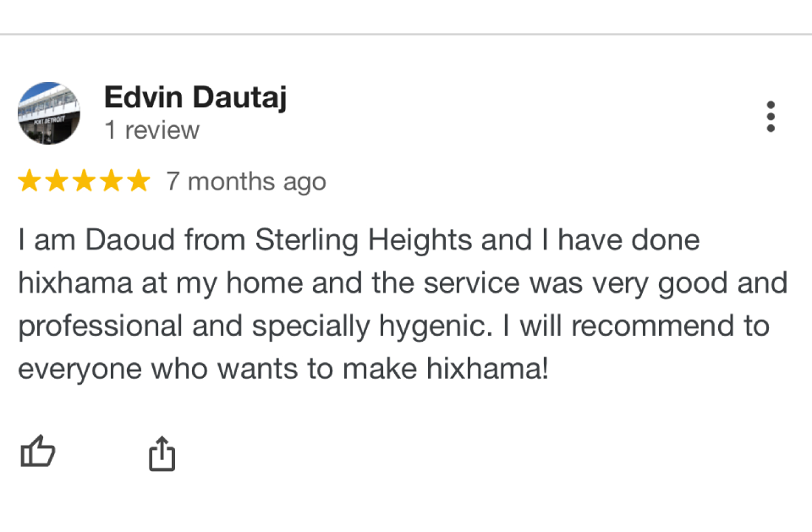Click the first yellow rating star
Screen dimensions: 812x532
click(30, 181)
